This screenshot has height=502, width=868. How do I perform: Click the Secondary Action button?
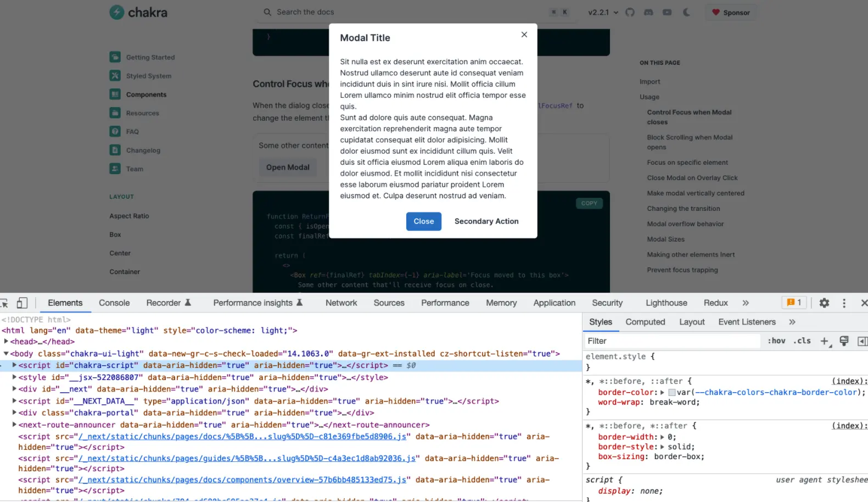[x=486, y=221]
